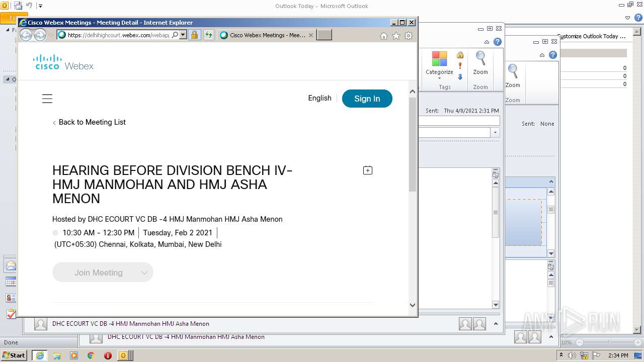Open the Tasks navigation icon in Outlook
This screenshot has height=362, width=644.
click(x=11, y=314)
